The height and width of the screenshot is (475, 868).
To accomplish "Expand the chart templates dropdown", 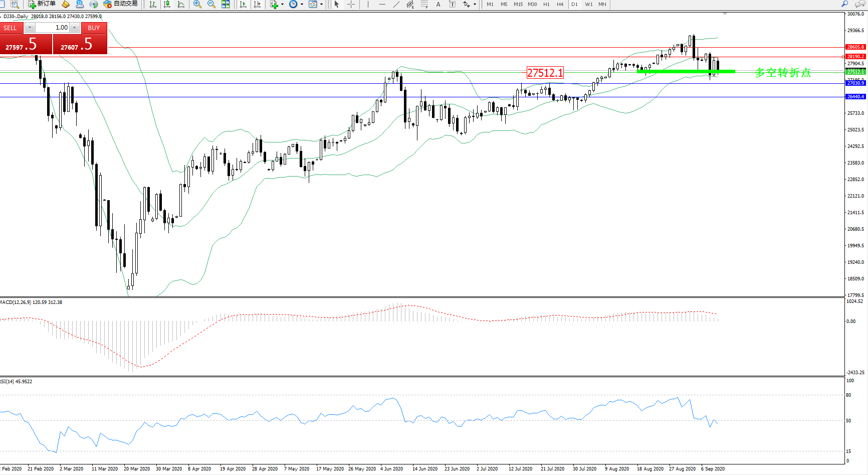I will click(x=321, y=4).
